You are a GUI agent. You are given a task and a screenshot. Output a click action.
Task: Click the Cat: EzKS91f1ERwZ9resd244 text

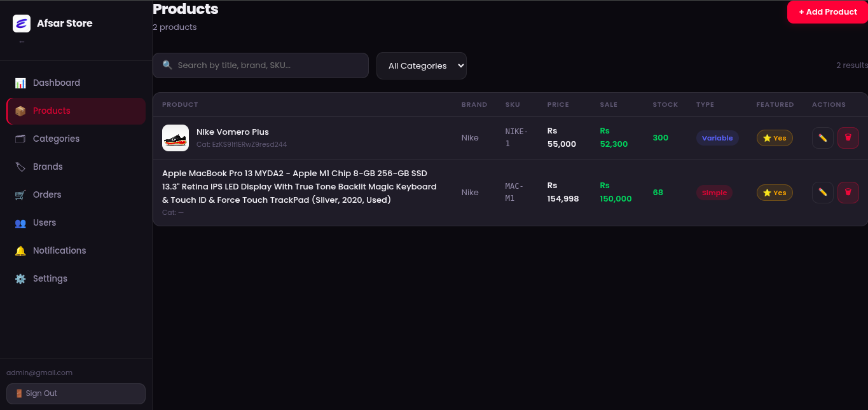(x=242, y=144)
